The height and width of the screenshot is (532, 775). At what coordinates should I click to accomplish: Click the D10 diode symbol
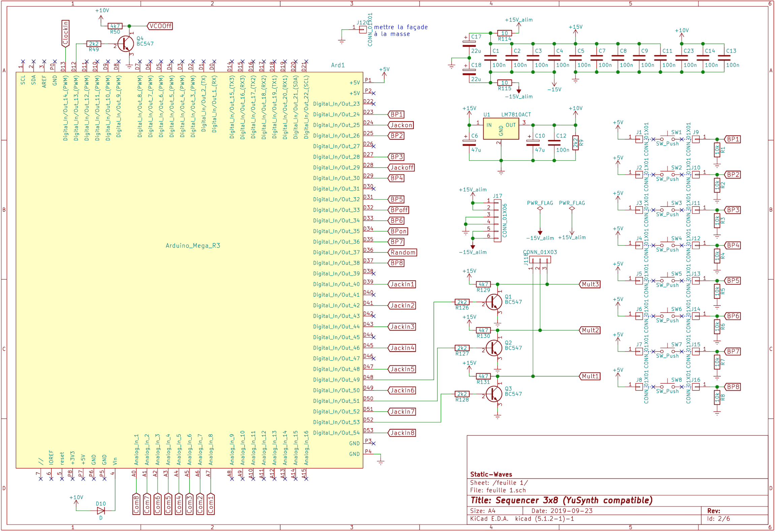pos(101,511)
